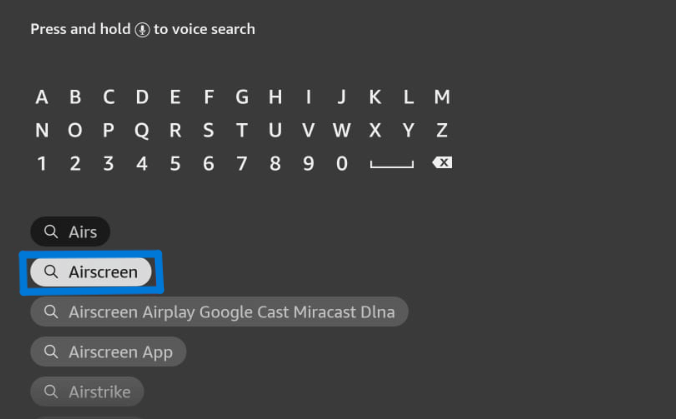Viewport: 676px width, 419px height.
Task: Select the Airscreen App suggestion
Action: point(108,352)
